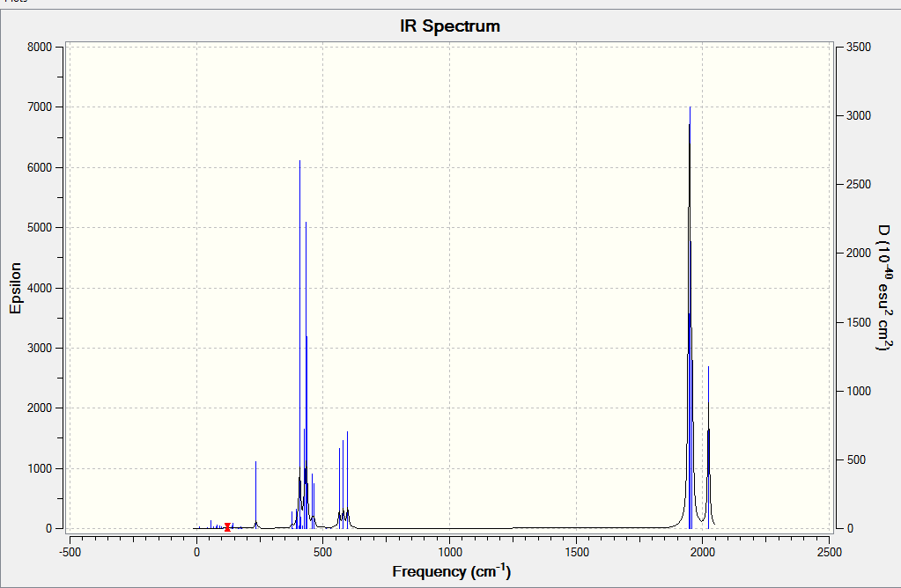Click the "6000" tick on Epsilon axis

tap(40, 167)
